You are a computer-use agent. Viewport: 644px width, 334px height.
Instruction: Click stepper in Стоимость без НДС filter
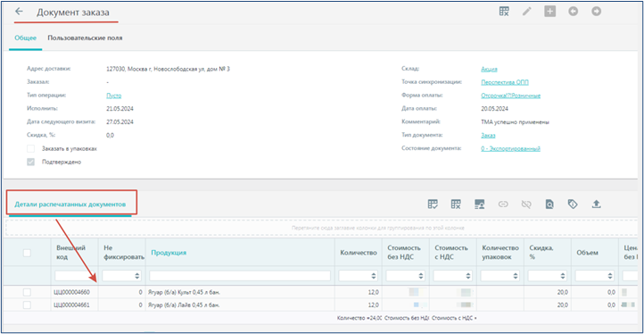pos(421,276)
